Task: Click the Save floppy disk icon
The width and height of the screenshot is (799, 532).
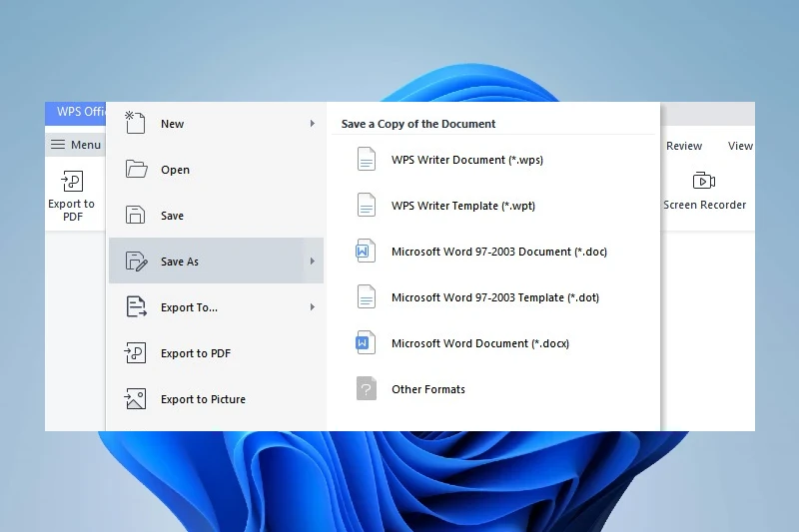Action: pos(135,215)
